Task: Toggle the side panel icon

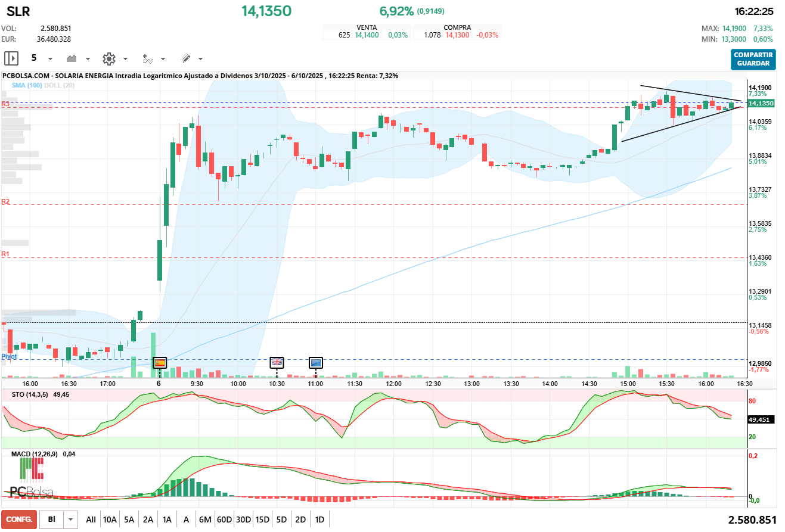Action: point(11,58)
